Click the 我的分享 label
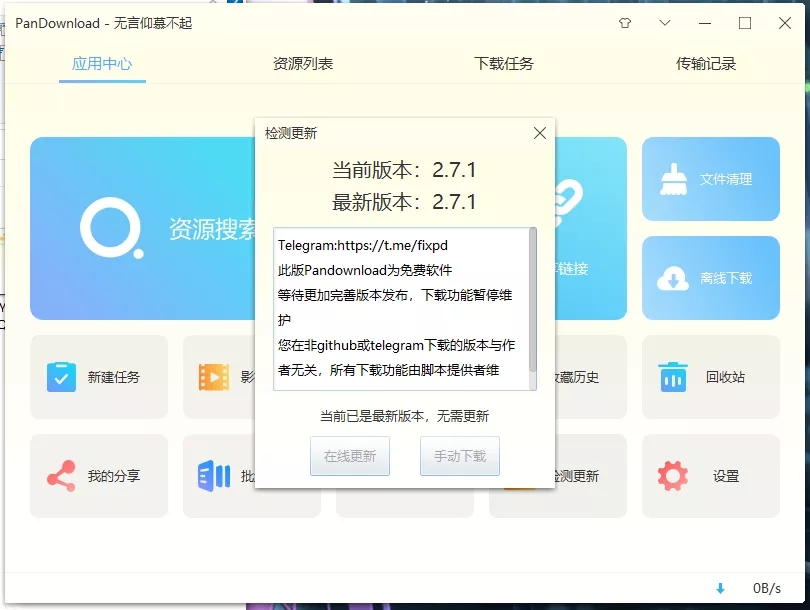This screenshot has width=810, height=610. (114, 476)
